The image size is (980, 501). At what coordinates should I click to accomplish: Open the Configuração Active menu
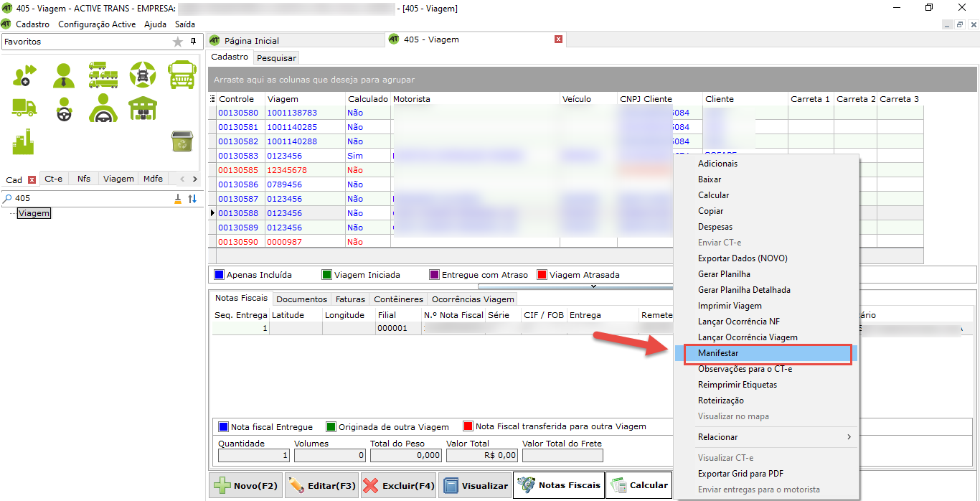97,24
